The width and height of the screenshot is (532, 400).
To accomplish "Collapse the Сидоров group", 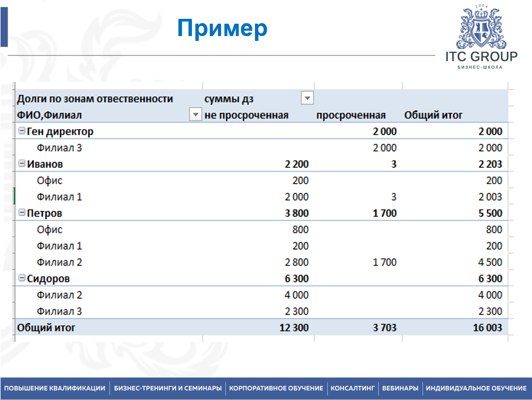I will pyautogui.click(x=22, y=278).
